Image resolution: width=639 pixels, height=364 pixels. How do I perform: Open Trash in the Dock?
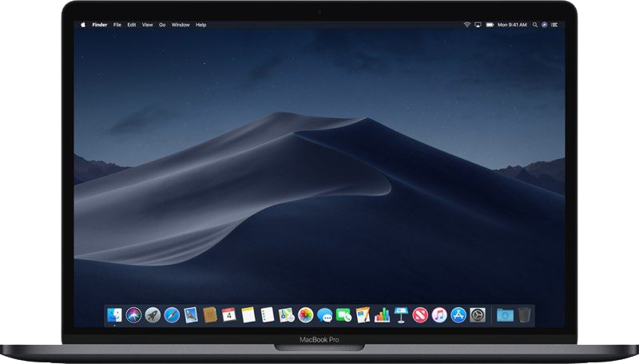tap(525, 315)
